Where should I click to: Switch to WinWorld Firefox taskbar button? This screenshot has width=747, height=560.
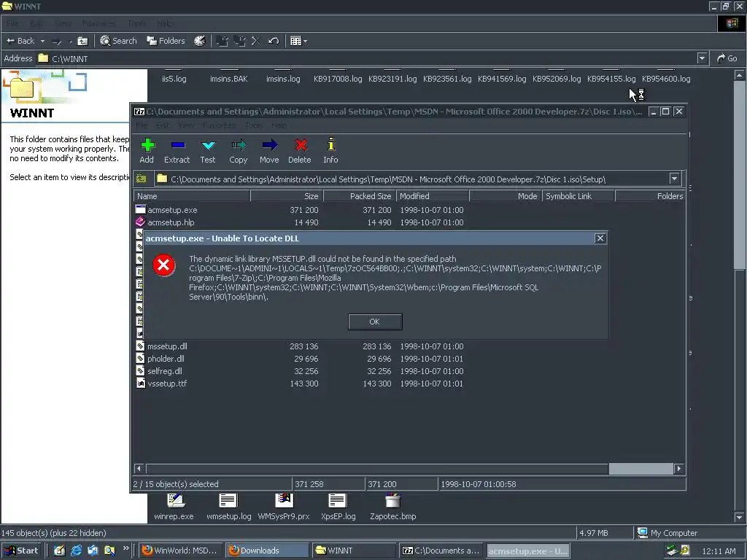click(181, 551)
